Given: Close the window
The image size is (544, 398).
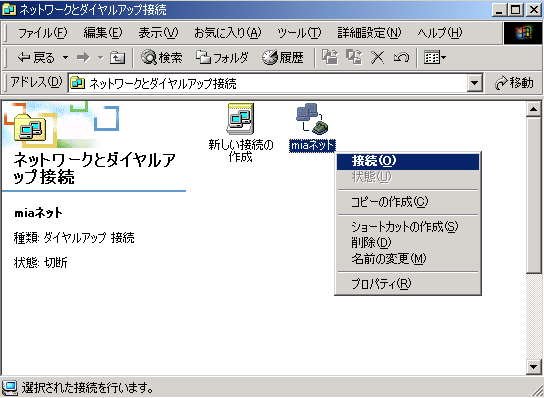Looking at the screenshot, I should (x=534, y=10).
